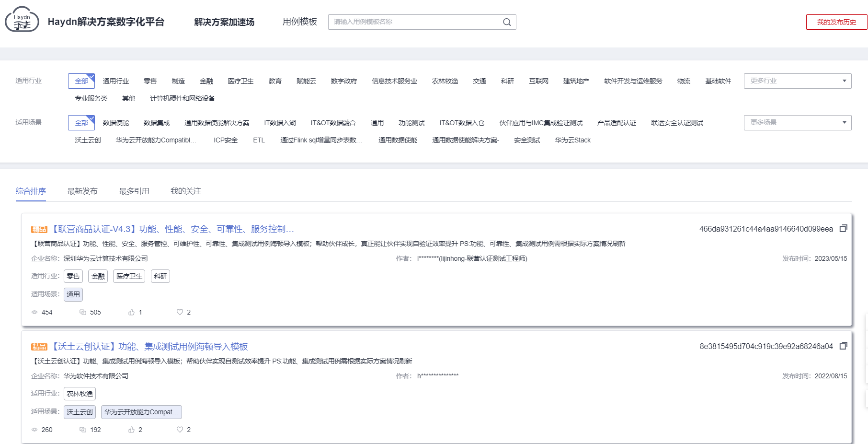Open 【沃土云创认证】 template link

point(149,347)
